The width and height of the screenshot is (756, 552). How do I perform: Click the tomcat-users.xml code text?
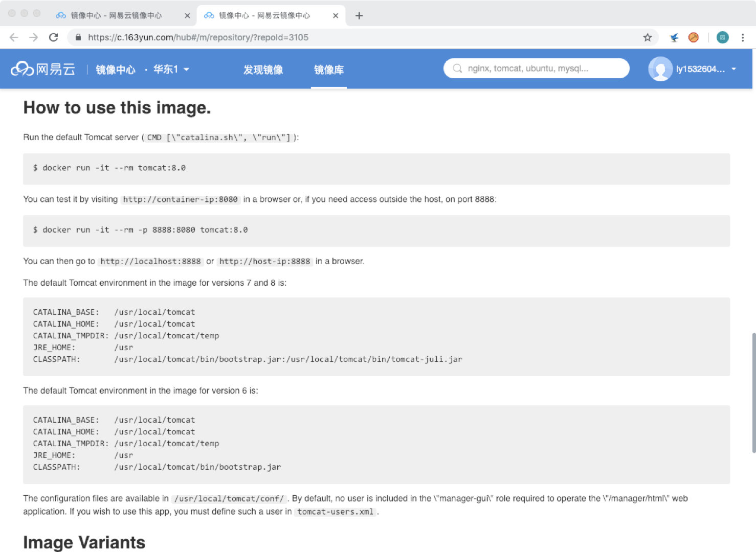[336, 512]
